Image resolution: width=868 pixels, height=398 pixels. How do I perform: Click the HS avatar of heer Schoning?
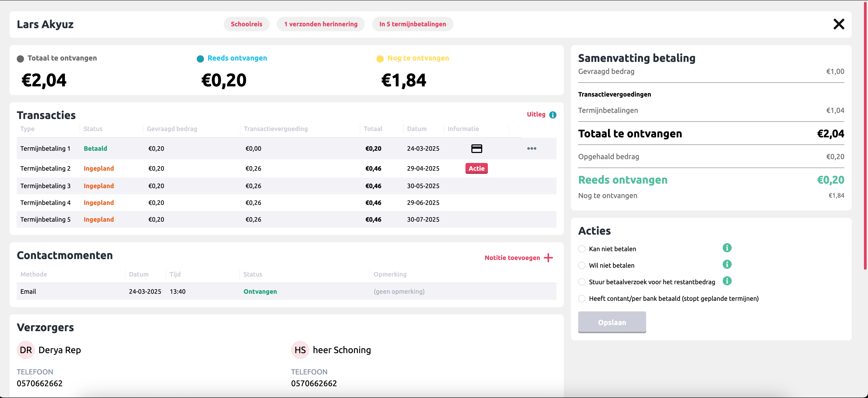click(x=300, y=350)
